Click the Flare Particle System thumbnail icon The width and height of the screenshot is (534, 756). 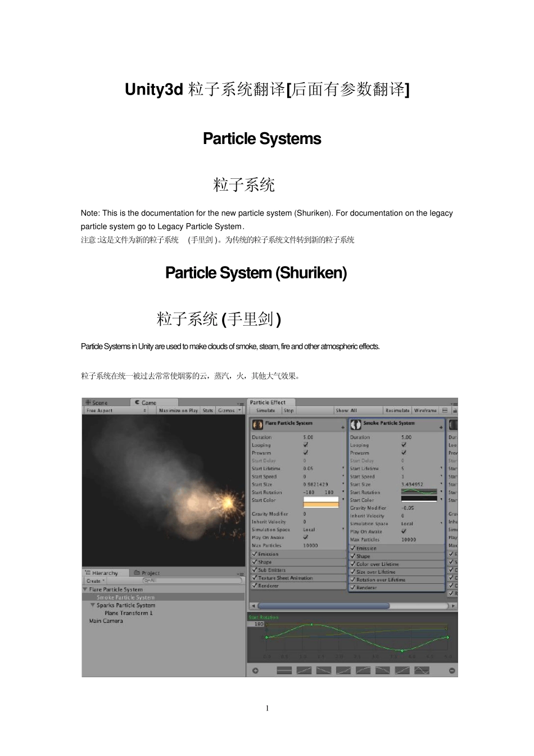pyautogui.click(x=257, y=424)
